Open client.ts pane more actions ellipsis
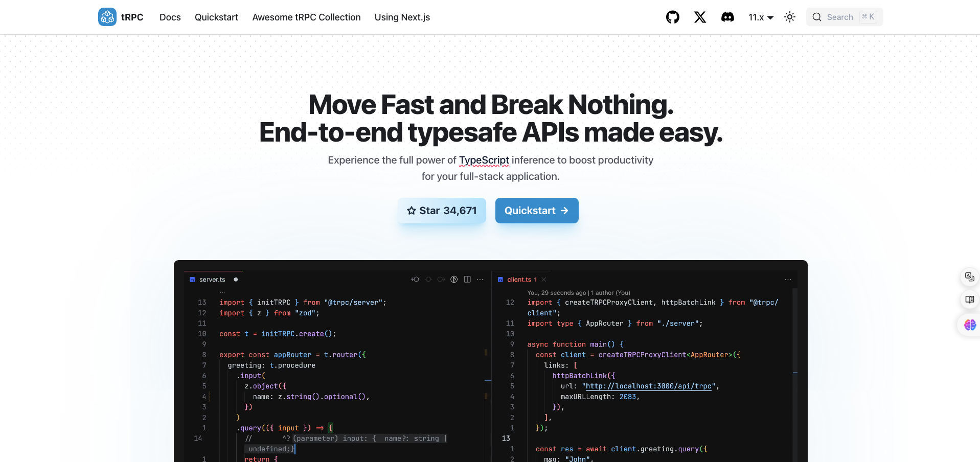980x462 pixels. (x=788, y=280)
